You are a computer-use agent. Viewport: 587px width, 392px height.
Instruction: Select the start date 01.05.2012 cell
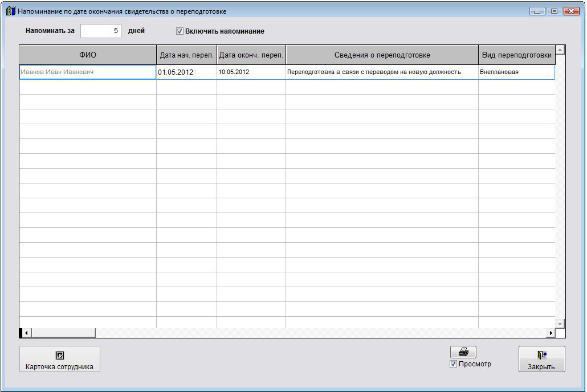(186, 72)
